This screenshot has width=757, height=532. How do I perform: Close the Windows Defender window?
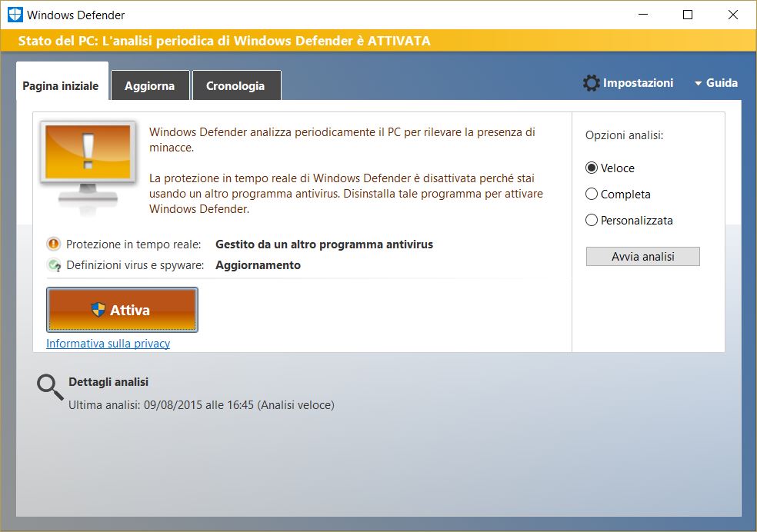point(732,15)
